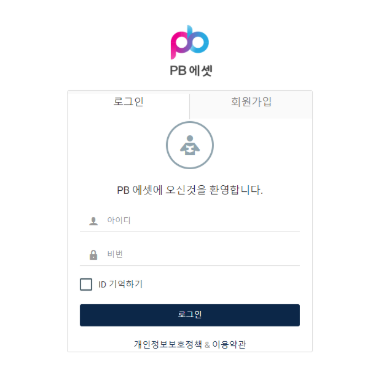Enable the ID 기억하기 checkbox
The image size is (371, 390).
86,285
